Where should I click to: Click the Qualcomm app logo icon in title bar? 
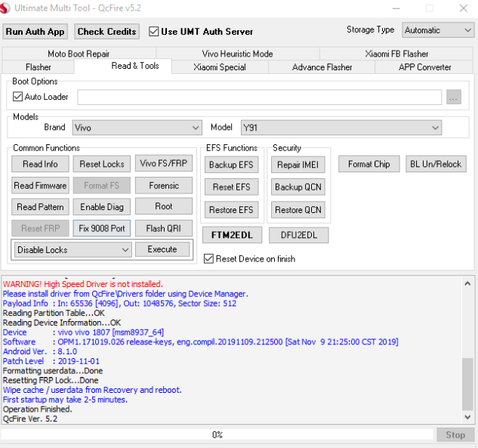pos(5,8)
